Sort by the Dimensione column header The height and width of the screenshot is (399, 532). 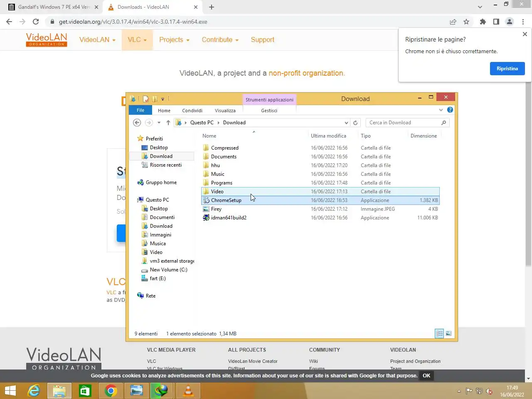(x=424, y=136)
